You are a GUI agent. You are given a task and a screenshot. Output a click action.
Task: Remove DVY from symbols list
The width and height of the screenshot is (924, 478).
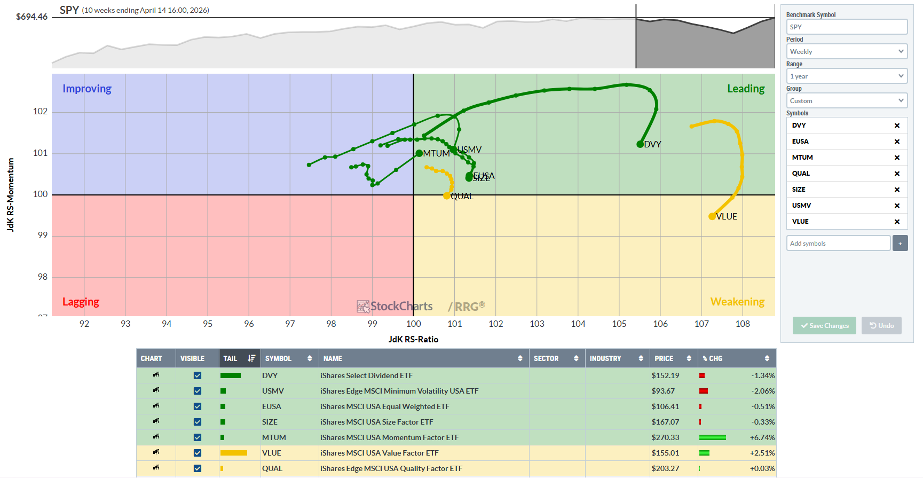[x=897, y=126]
